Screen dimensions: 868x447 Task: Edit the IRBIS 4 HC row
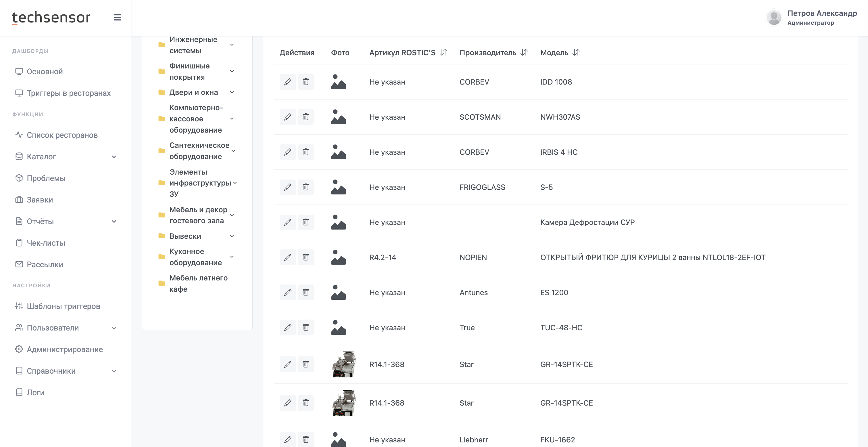tap(287, 152)
